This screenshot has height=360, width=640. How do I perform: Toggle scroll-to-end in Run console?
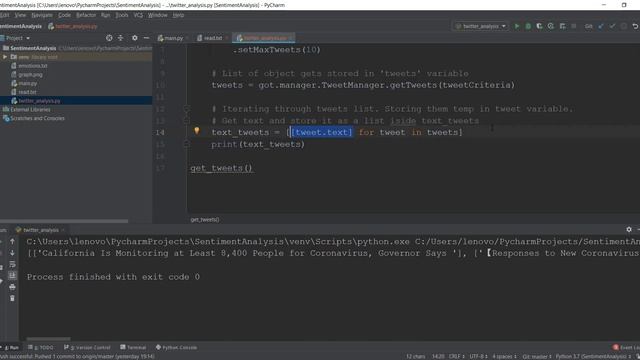[12, 276]
